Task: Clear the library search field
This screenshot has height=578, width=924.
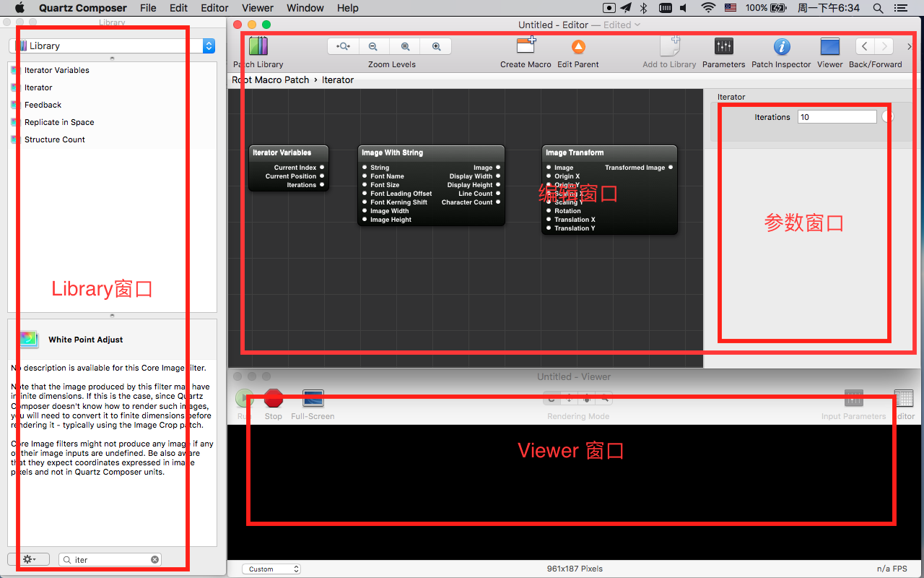Action: 154,560
